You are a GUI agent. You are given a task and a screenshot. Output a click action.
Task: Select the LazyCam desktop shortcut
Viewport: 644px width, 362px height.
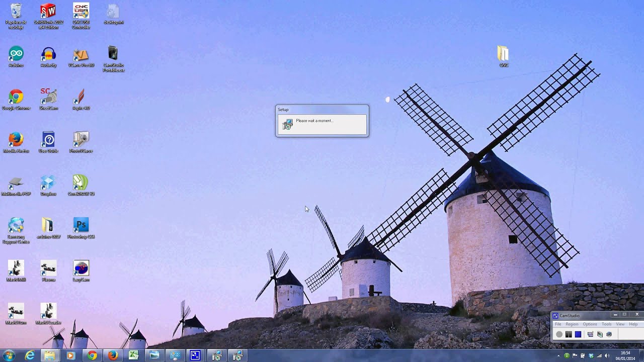(x=81, y=271)
